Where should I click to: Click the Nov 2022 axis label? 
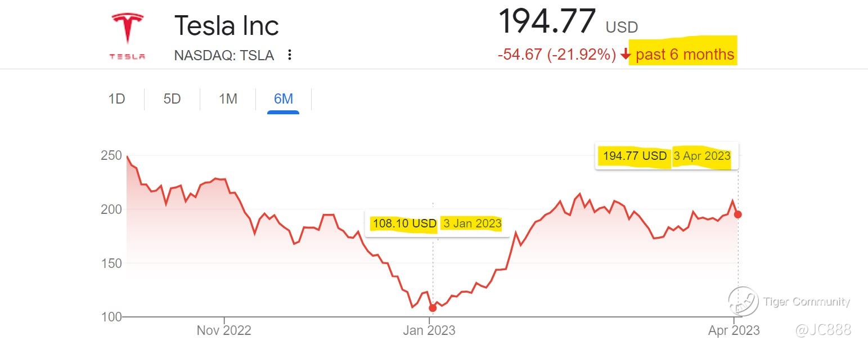pyautogui.click(x=224, y=330)
